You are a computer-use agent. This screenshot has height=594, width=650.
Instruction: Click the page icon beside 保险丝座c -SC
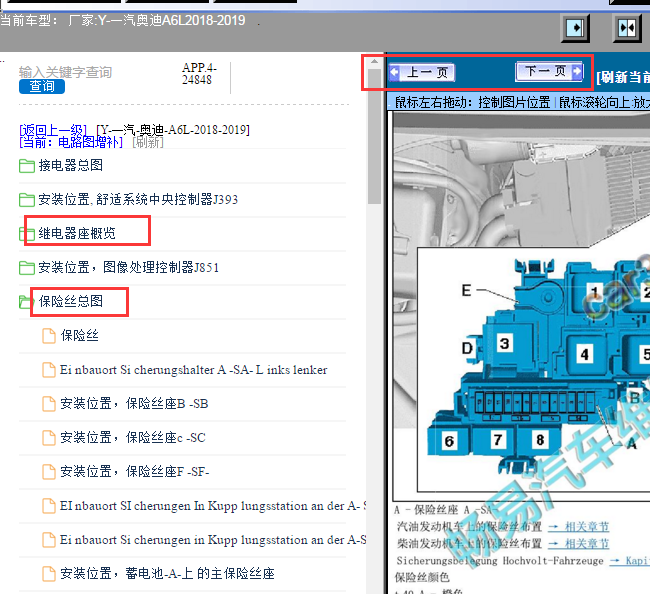(49, 438)
